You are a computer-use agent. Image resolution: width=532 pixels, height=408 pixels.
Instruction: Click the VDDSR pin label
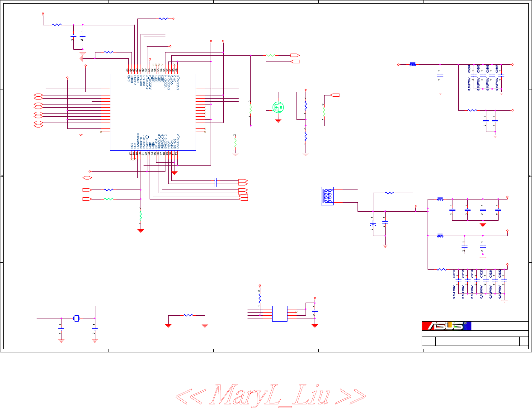click(135, 80)
